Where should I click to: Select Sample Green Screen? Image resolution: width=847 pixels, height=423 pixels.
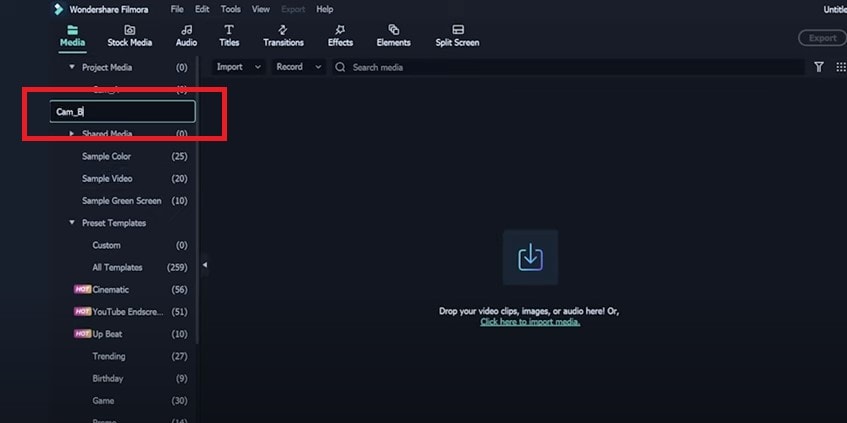[x=122, y=200]
